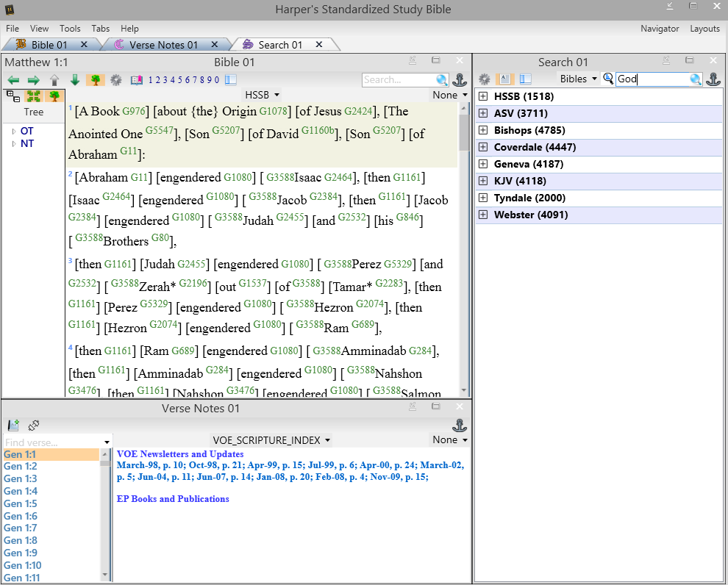Click the chain link icon in Verse Notes
Image resolution: width=728 pixels, height=585 pixels.
[x=33, y=425]
